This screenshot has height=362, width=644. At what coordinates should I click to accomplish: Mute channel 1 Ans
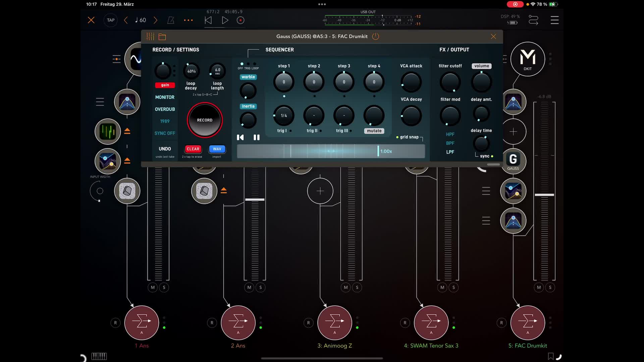[153, 287]
